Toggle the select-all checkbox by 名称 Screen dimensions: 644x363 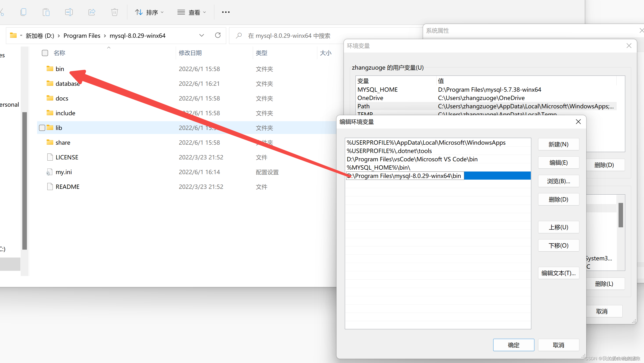(45, 53)
